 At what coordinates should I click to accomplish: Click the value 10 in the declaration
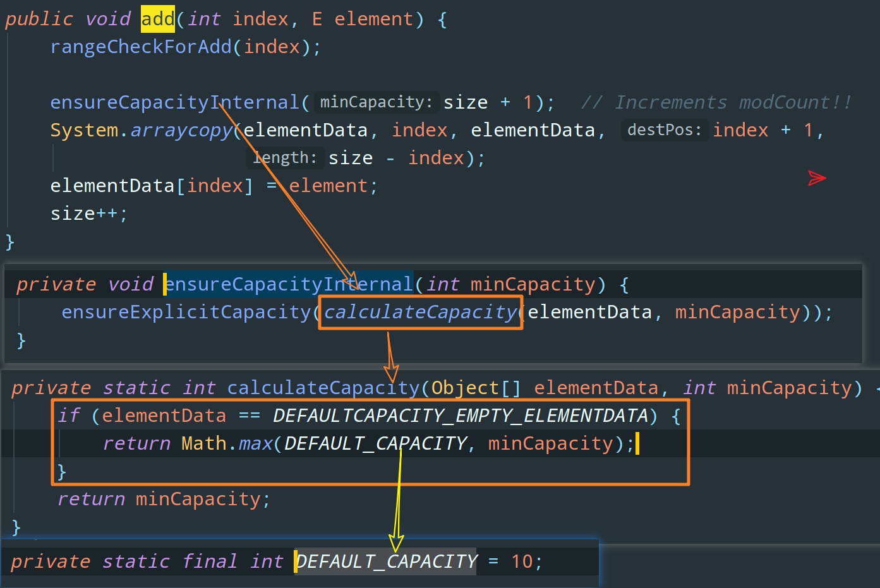[522, 561]
